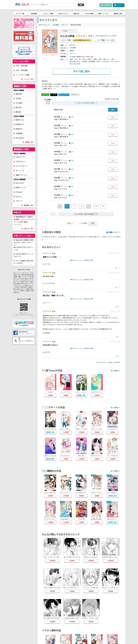138x644 pixels.
Task: Open sidebar 少年・青年漫画 genre
Action: [x=24, y=66]
